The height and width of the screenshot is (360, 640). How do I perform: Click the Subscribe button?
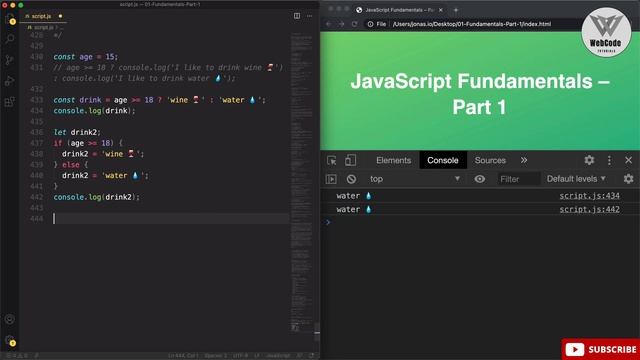[x=600, y=349]
